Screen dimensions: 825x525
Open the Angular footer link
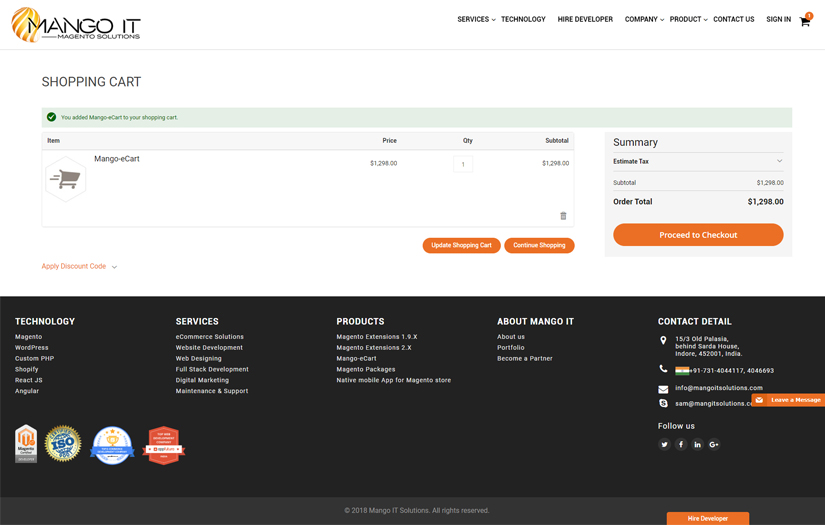pyautogui.click(x=27, y=391)
